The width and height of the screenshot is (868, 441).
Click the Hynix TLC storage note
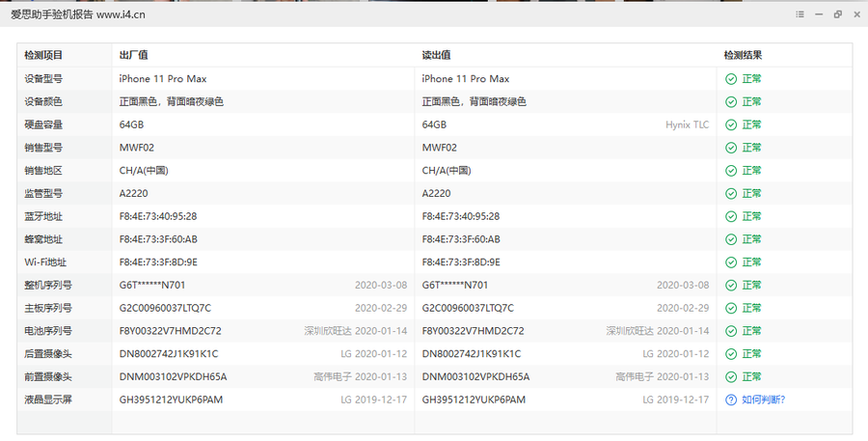687,124
